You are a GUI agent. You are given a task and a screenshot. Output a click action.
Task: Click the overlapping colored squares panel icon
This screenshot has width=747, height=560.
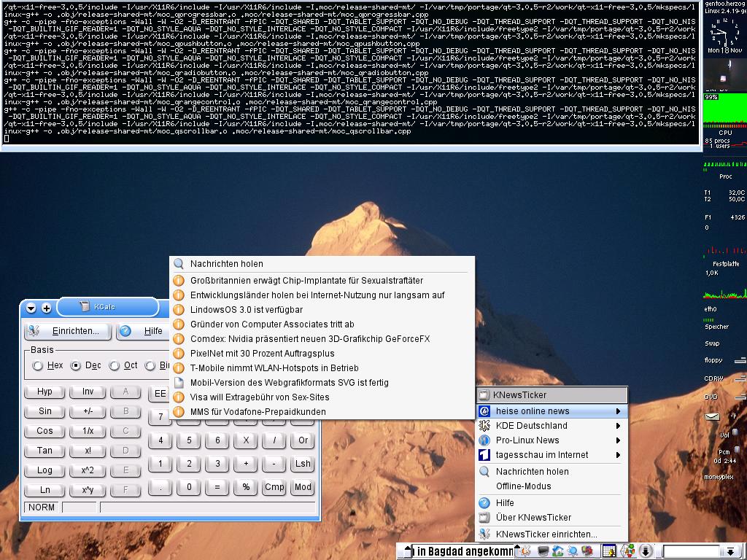tap(587, 551)
